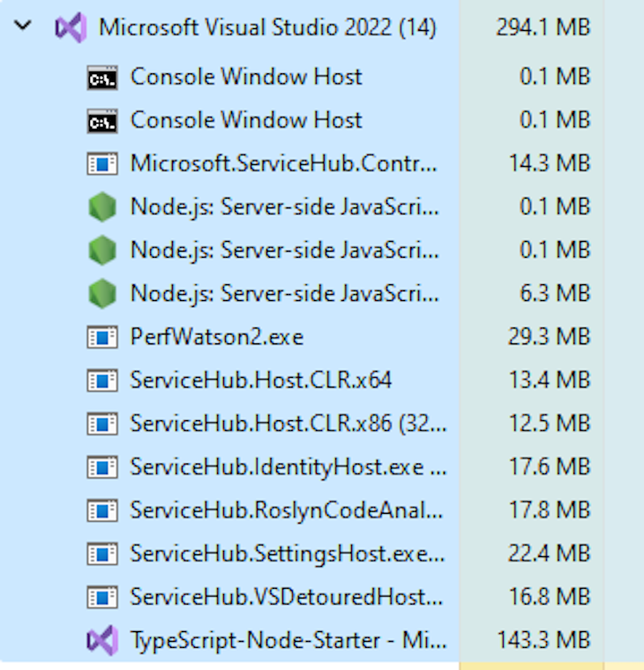Select the ServiceHub.VSDetouredHost... process name
644x670 pixels.
point(287,598)
